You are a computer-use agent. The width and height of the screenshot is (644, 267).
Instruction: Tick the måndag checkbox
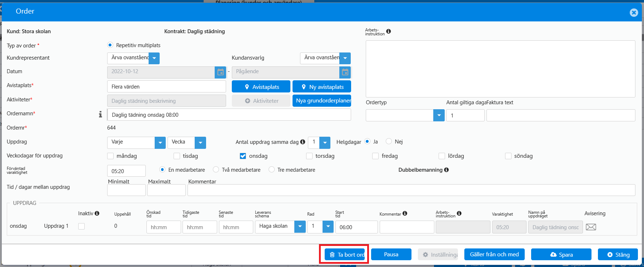(x=110, y=156)
